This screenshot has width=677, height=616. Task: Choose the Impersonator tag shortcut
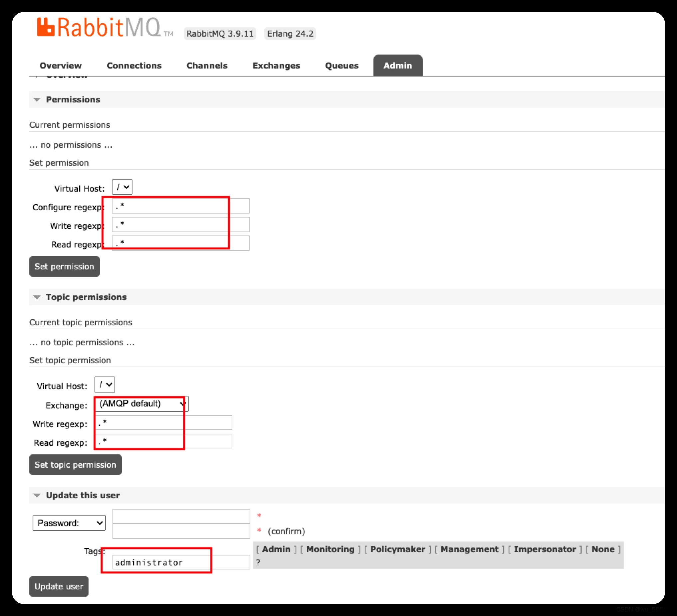545,549
